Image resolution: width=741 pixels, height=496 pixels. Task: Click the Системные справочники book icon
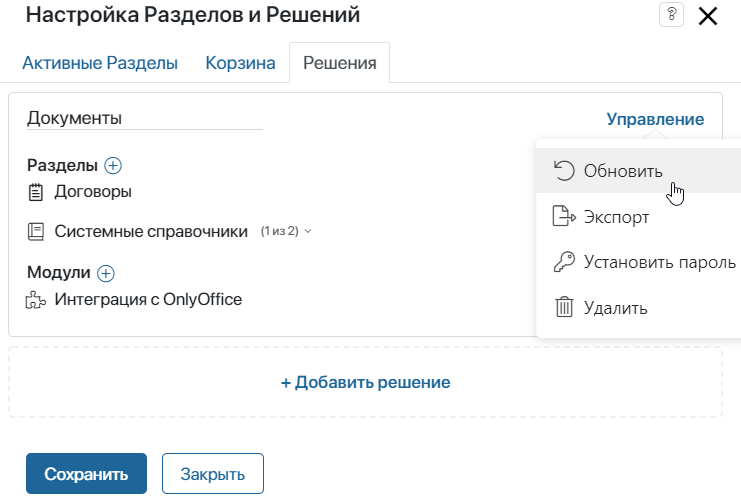tap(35, 232)
